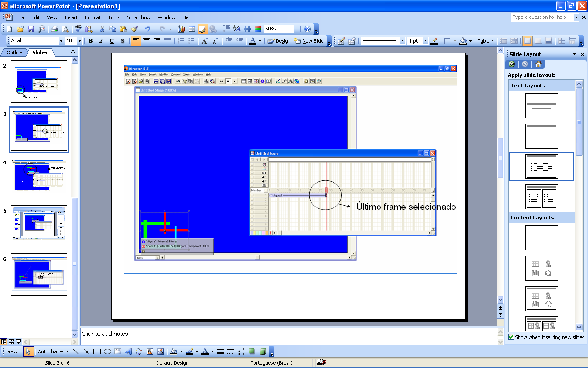
Task: Insert a Text Box
Action: click(x=118, y=351)
